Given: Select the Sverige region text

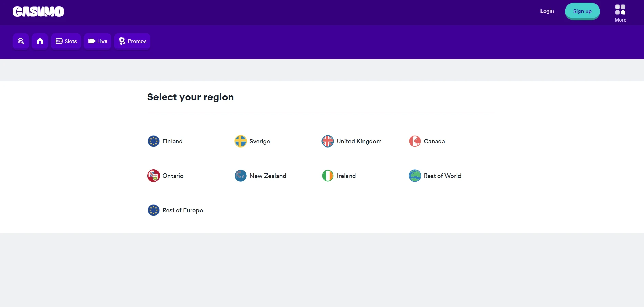Looking at the screenshot, I should point(260,141).
